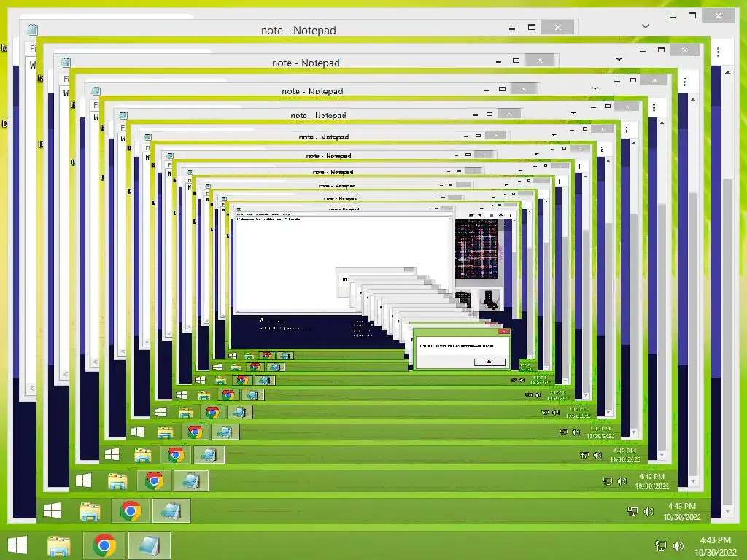The height and width of the screenshot is (560, 747).
Task: Click the outermost Notepad title bar icon
Action: tap(32, 30)
